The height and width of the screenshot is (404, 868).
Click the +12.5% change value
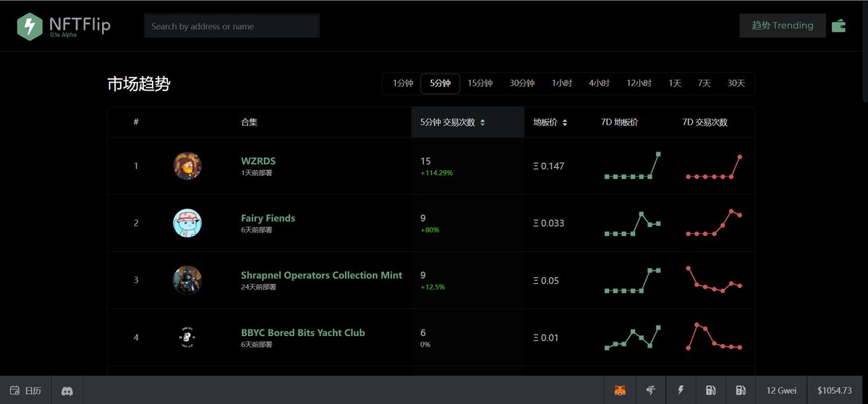(433, 287)
